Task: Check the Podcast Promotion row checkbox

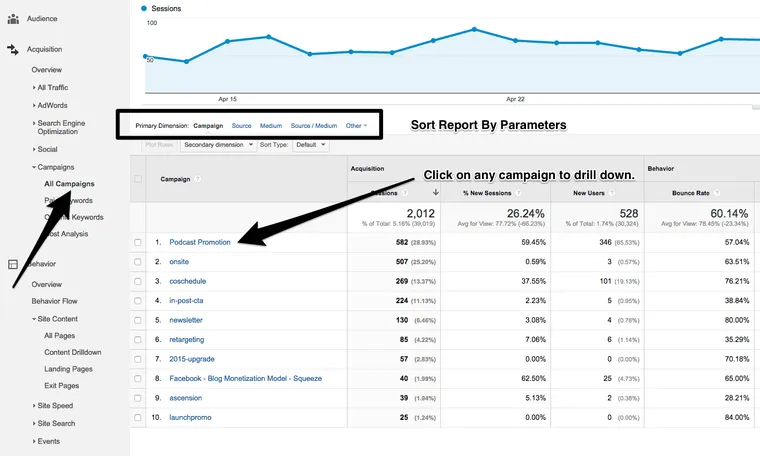Action: coord(138,242)
